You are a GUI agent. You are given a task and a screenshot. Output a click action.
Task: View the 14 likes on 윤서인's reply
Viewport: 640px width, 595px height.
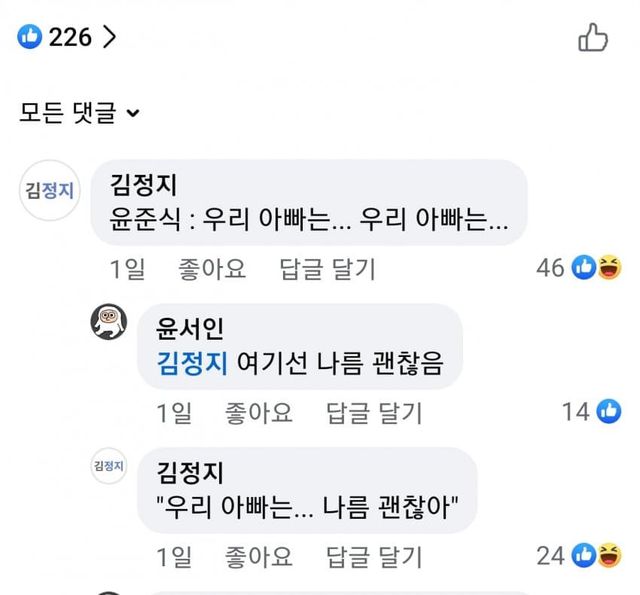(591, 411)
